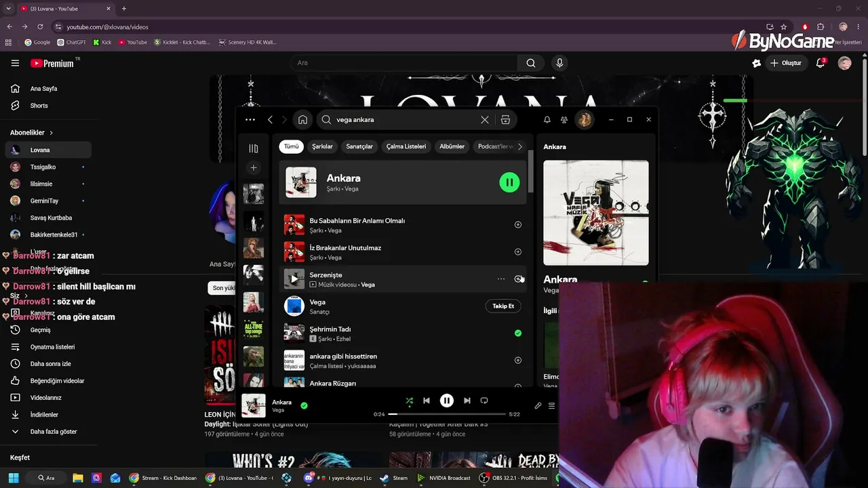This screenshot has height=488, width=868.
Task: Select the 'Şarkılar' filter chip
Action: click(322, 146)
